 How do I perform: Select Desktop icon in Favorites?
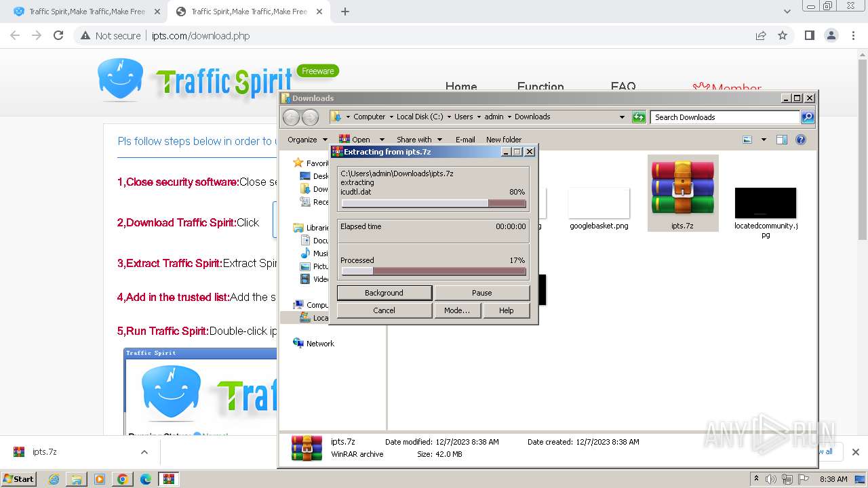[x=306, y=176]
